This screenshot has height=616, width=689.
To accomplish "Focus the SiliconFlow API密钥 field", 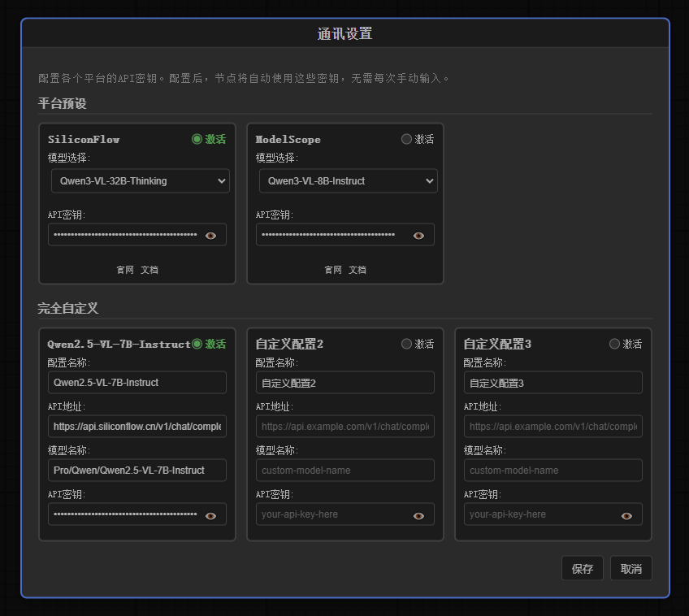I will pos(137,235).
